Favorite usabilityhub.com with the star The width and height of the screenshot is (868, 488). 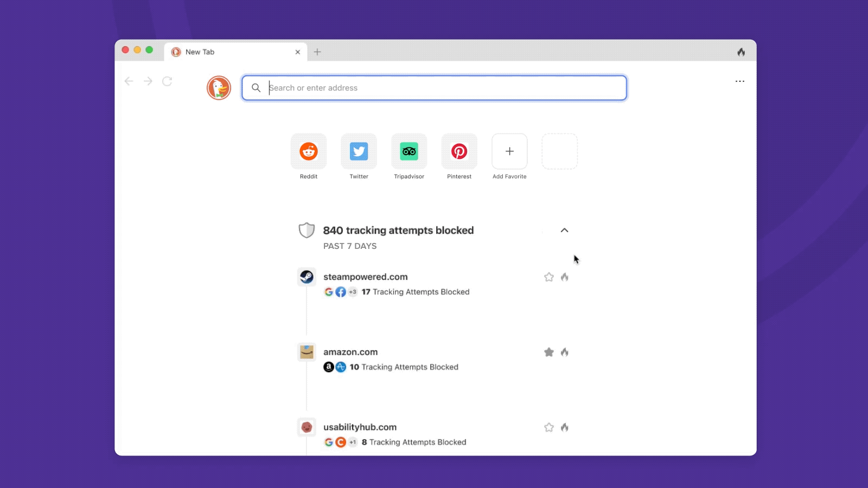click(549, 427)
